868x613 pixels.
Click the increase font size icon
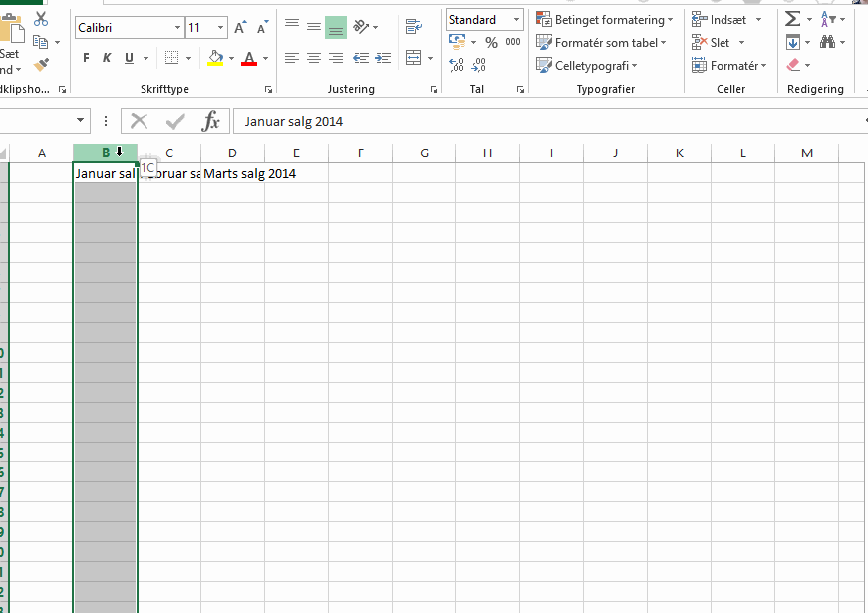[x=240, y=27]
